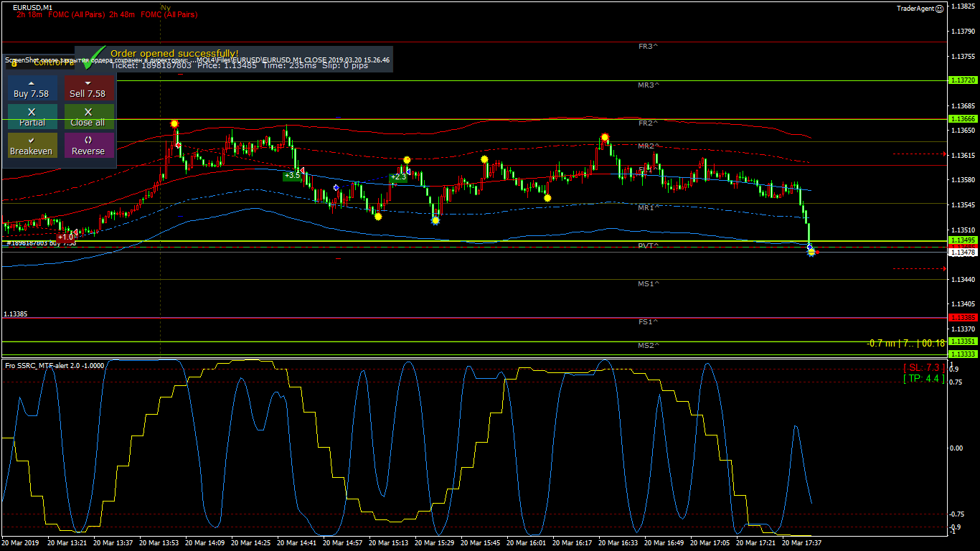The width and height of the screenshot is (980, 551).
Task: Click the FR2^ level label
Action: coord(649,123)
